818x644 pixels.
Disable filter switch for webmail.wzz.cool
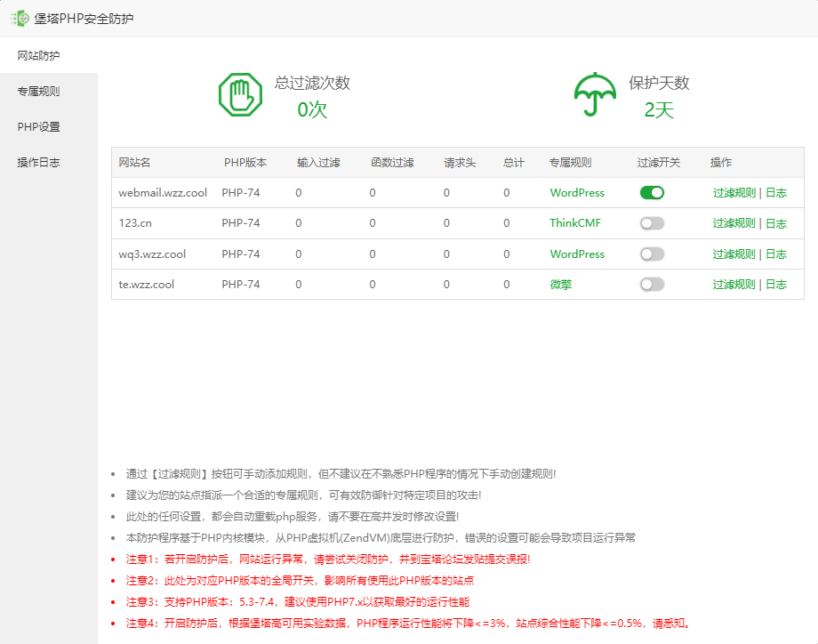coord(652,192)
